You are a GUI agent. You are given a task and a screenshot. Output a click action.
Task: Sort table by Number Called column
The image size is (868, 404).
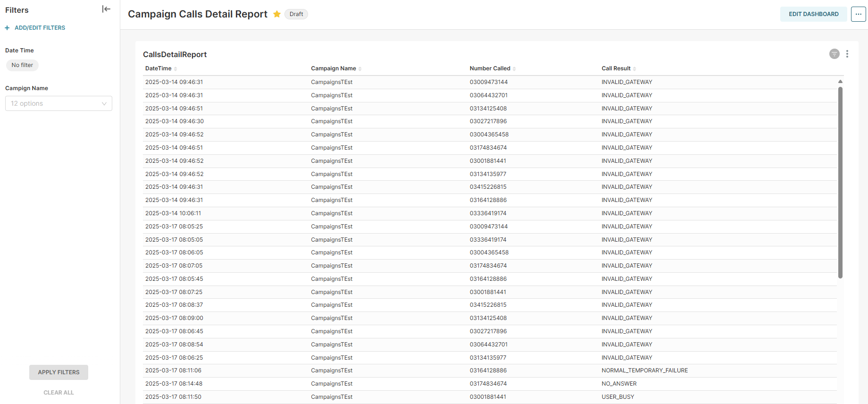point(490,68)
